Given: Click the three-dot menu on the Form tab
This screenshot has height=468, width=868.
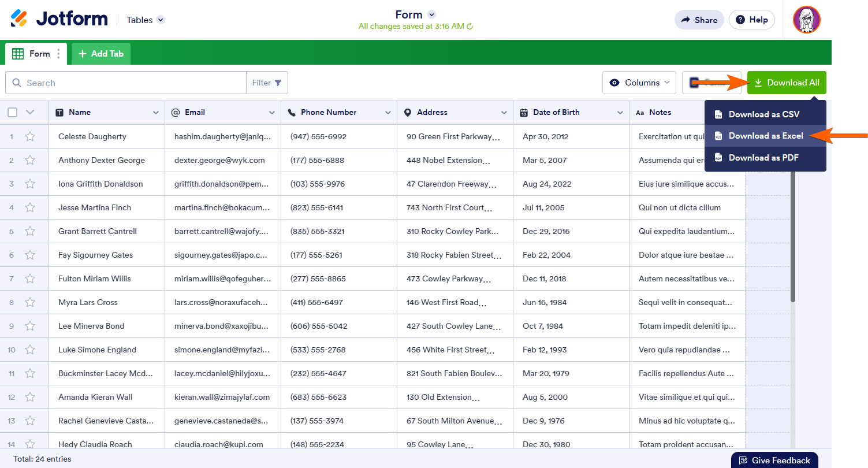Looking at the screenshot, I should tap(58, 53).
